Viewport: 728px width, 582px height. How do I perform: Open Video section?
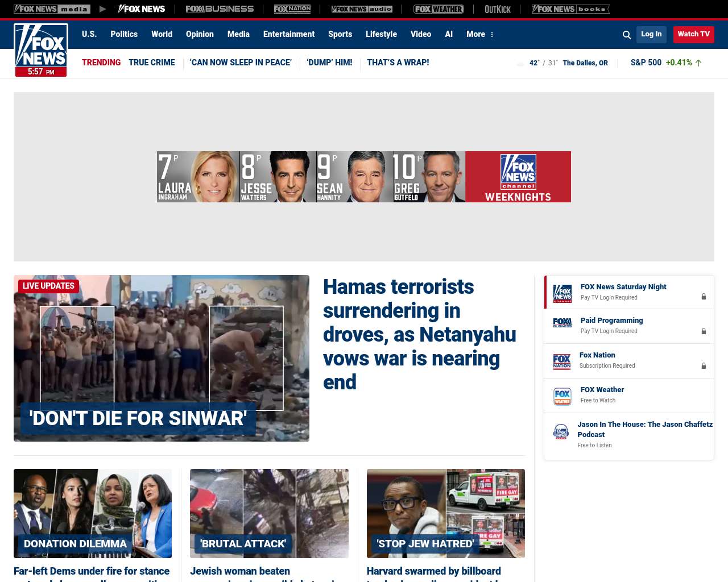point(421,34)
